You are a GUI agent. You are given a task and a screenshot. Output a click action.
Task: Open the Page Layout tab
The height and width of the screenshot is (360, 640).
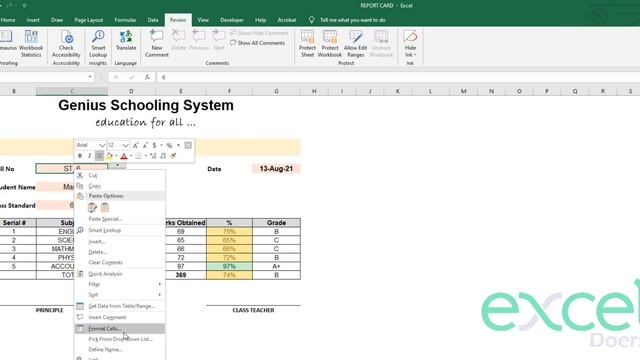[x=89, y=20]
